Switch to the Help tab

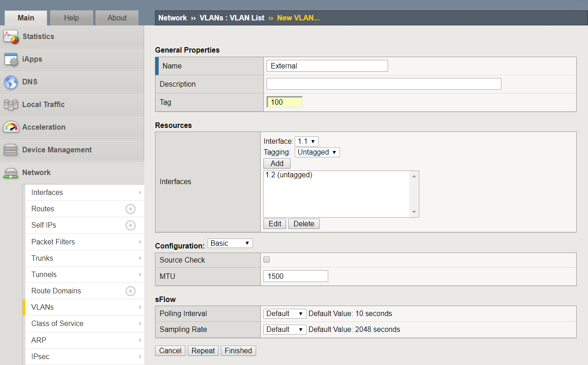click(x=71, y=18)
